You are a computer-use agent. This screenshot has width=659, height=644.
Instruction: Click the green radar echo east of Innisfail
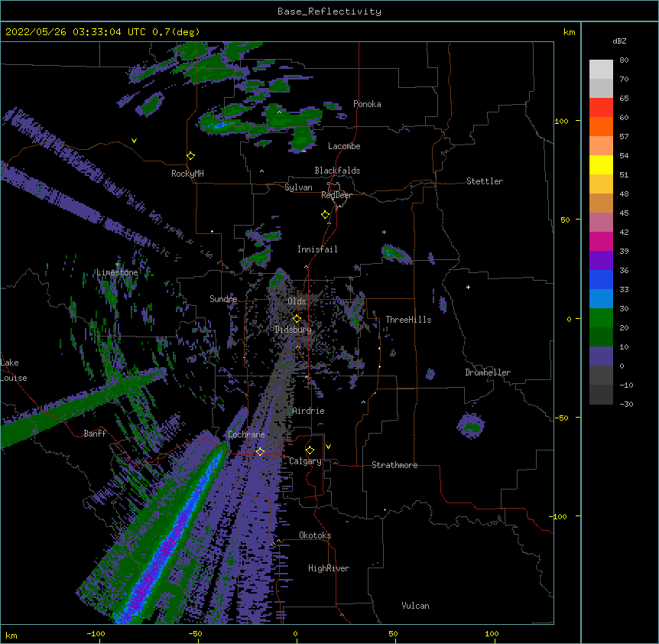click(397, 255)
